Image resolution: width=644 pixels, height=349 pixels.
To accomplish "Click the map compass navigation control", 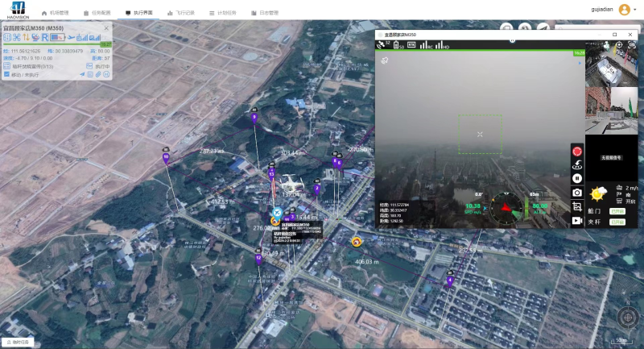I will tap(628, 317).
